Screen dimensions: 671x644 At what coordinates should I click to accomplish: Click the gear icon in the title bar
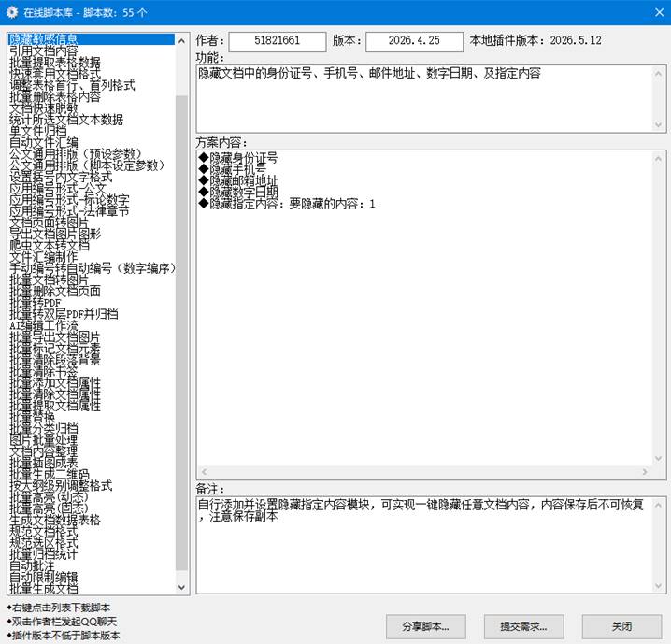click(12, 12)
